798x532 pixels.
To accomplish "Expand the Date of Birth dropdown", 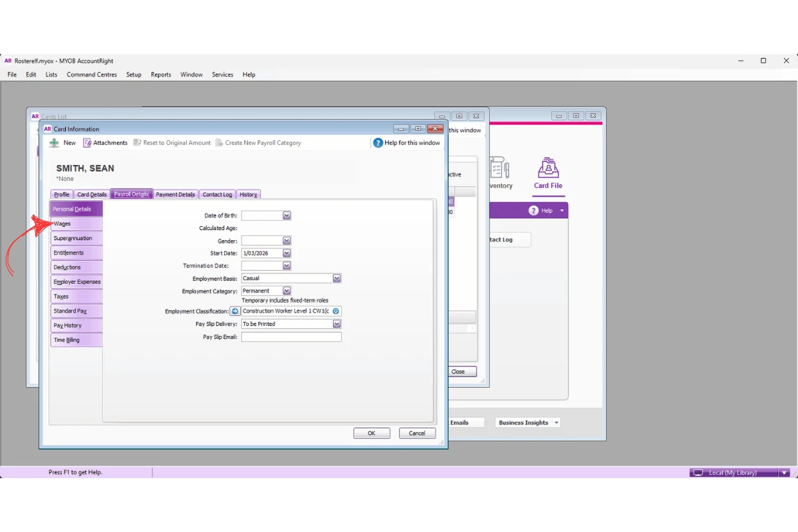I will (287, 215).
